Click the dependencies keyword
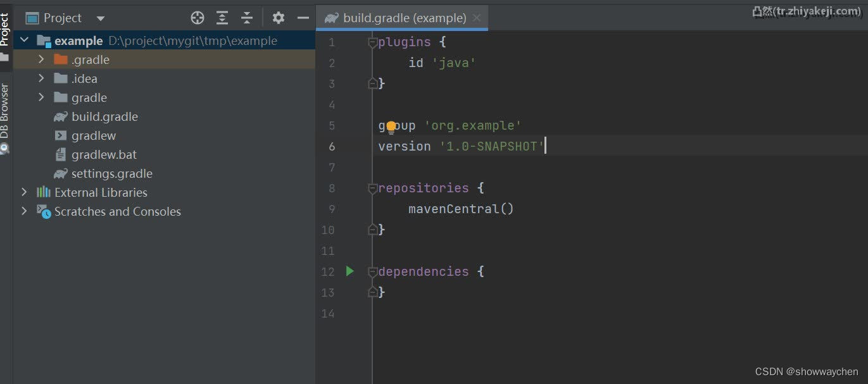 (424, 271)
